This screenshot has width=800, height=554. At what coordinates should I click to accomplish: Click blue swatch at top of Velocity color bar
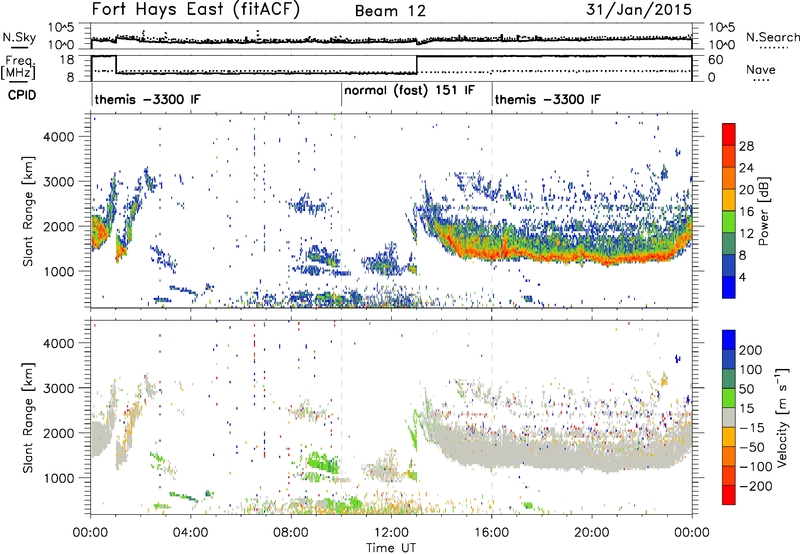point(729,340)
